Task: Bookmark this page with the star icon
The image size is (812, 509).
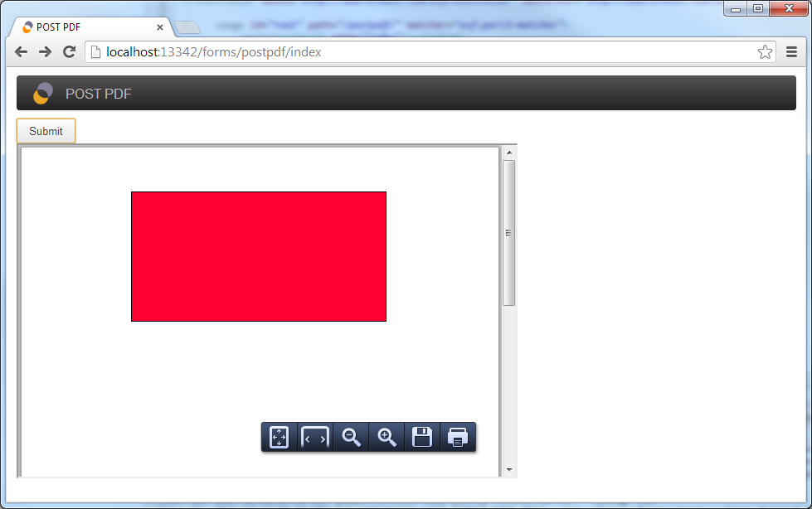Action: click(x=765, y=52)
